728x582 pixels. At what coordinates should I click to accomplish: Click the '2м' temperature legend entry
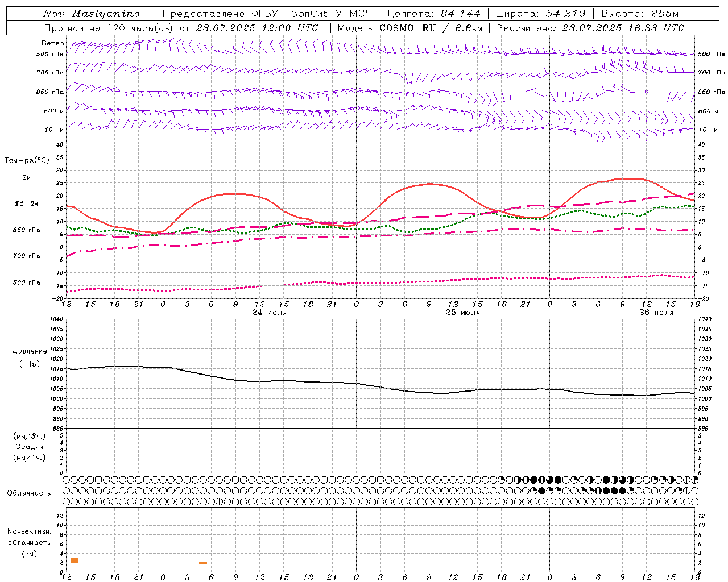coord(27,178)
